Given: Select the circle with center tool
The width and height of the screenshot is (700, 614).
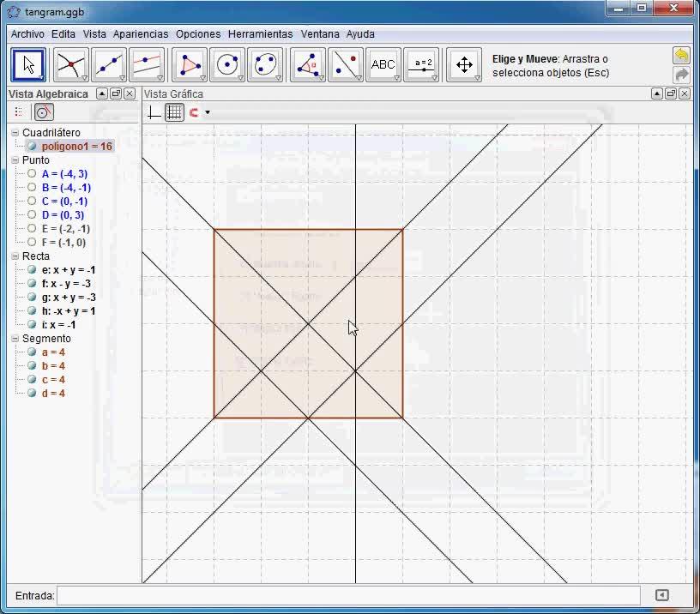Looking at the screenshot, I should (227, 64).
